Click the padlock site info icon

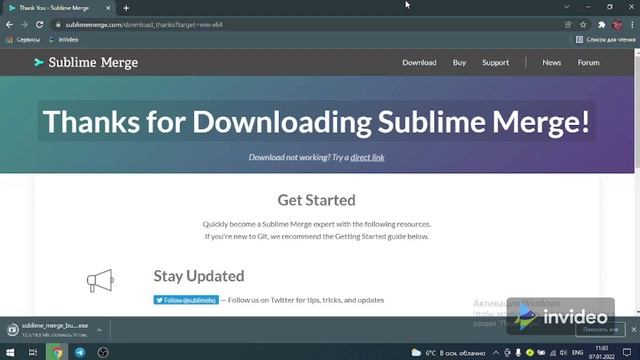(x=58, y=25)
